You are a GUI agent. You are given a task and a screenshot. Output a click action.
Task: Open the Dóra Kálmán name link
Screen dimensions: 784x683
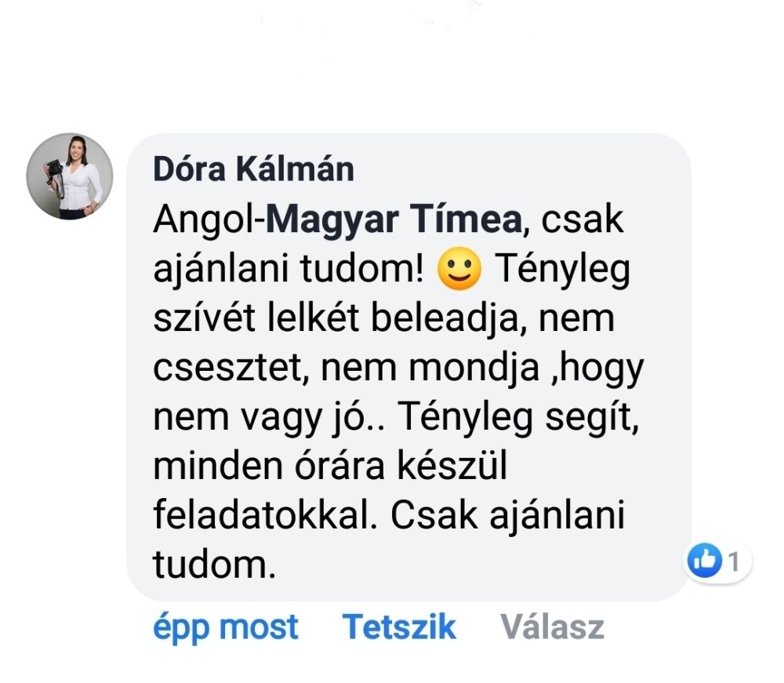point(253,169)
